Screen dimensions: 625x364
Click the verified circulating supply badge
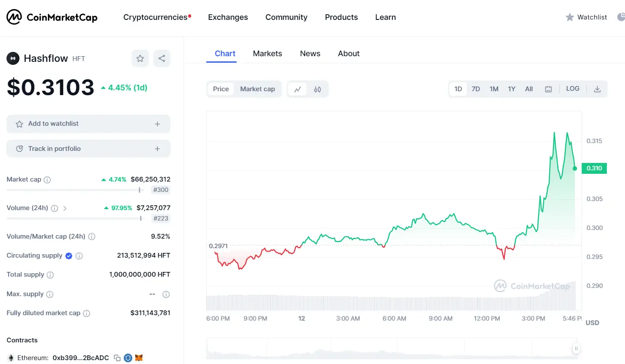(x=69, y=256)
